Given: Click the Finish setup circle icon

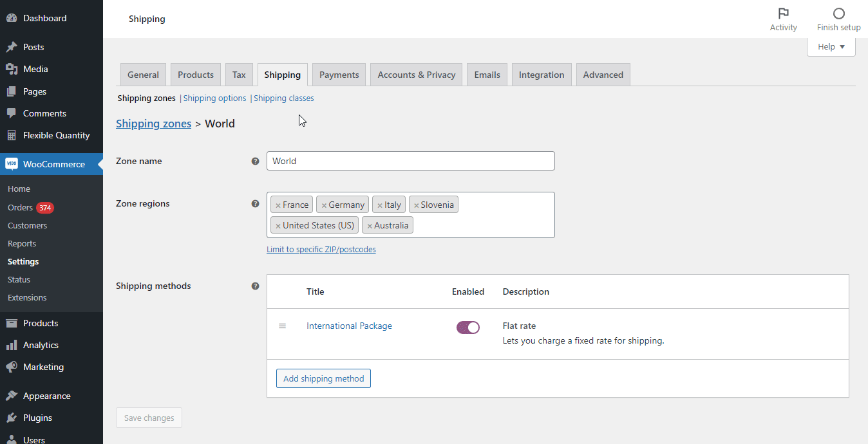Looking at the screenshot, I should click(x=838, y=14).
